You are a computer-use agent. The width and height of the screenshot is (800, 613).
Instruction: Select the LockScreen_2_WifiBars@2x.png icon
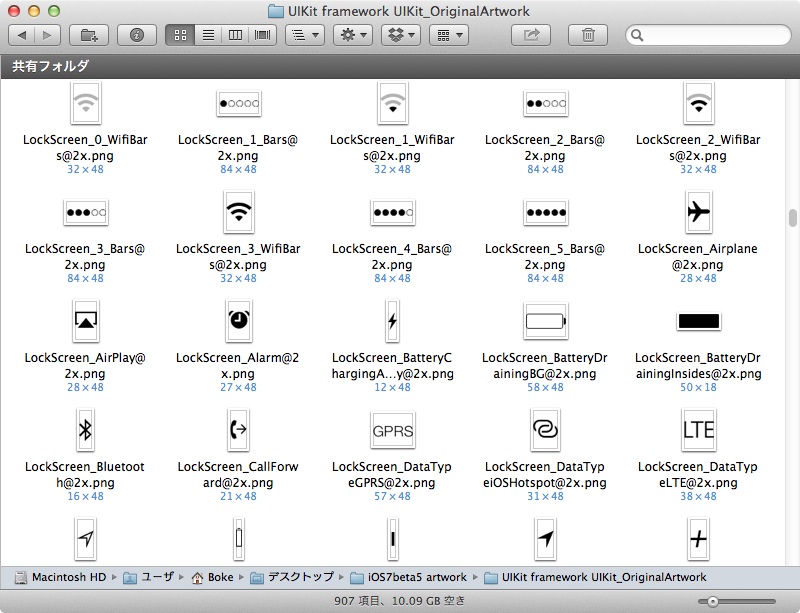698,104
